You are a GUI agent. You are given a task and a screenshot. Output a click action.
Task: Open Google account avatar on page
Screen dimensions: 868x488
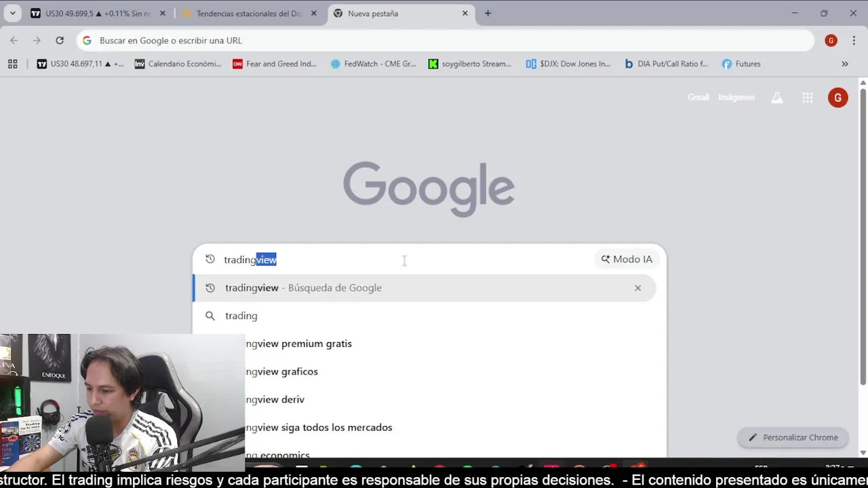point(837,98)
